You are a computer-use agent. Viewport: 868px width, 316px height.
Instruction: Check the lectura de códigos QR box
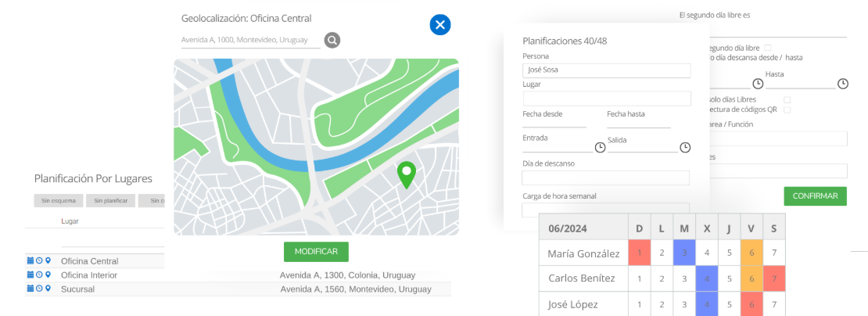pos(787,110)
